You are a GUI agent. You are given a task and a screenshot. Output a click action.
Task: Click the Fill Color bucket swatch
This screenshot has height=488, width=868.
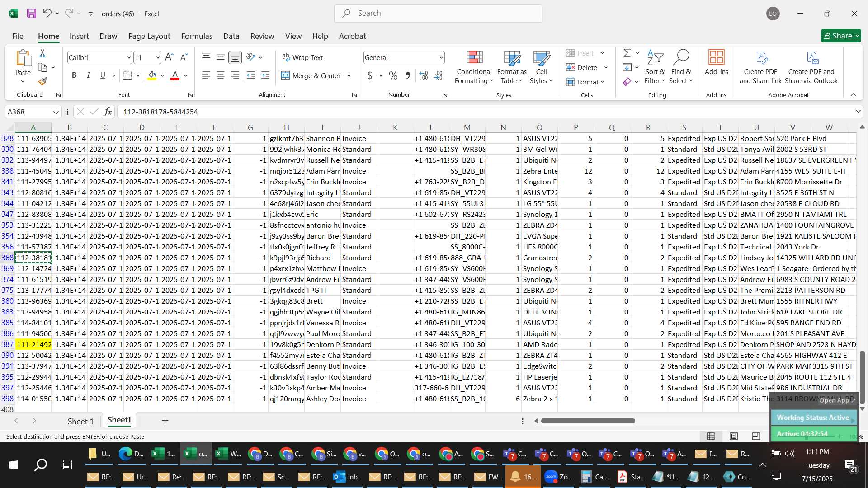[152, 75]
